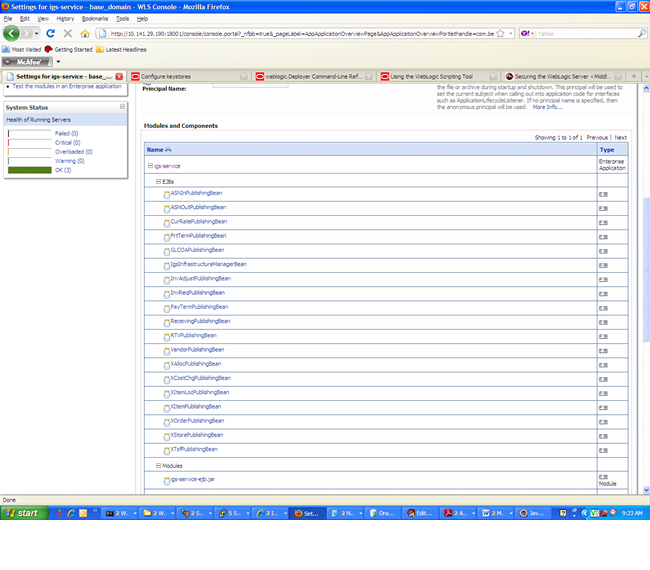This screenshot has height=570, width=650.
Task: Click the Critical (0) health link
Action: [x=68, y=143]
